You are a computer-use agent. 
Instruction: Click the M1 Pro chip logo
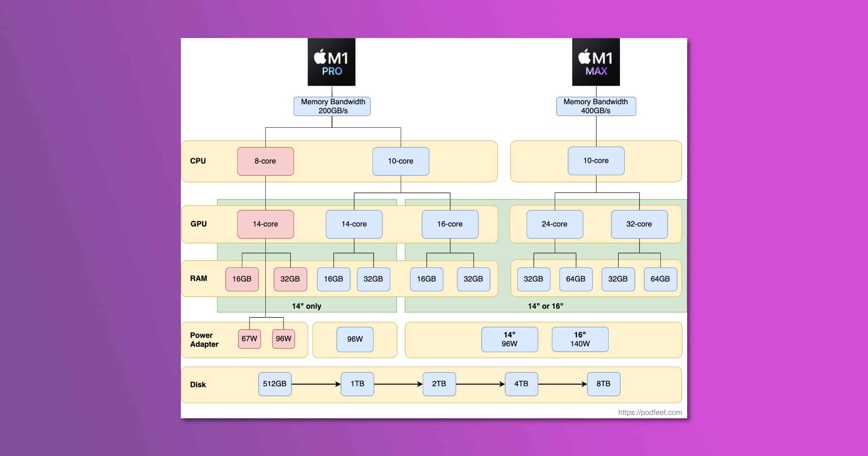pyautogui.click(x=331, y=62)
